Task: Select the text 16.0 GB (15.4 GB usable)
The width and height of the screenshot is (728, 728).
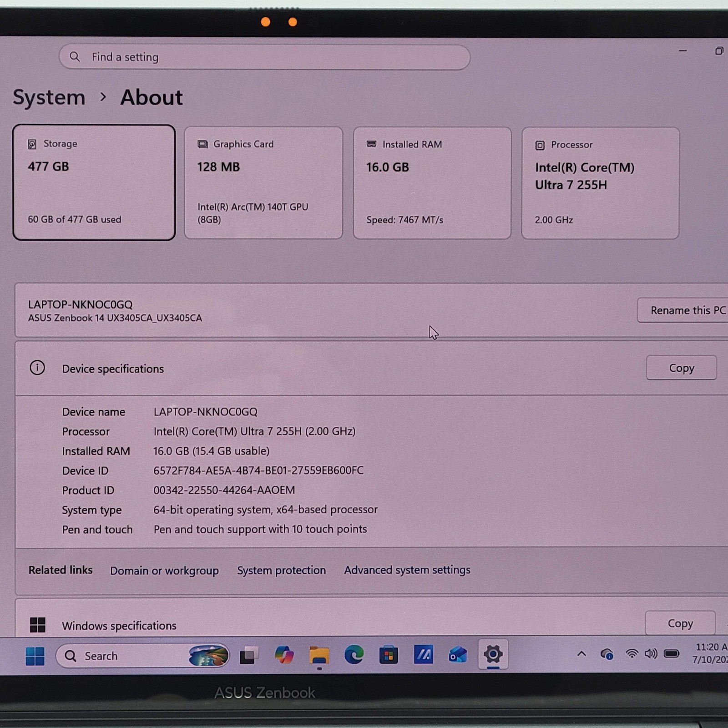Action: [211, 451]
